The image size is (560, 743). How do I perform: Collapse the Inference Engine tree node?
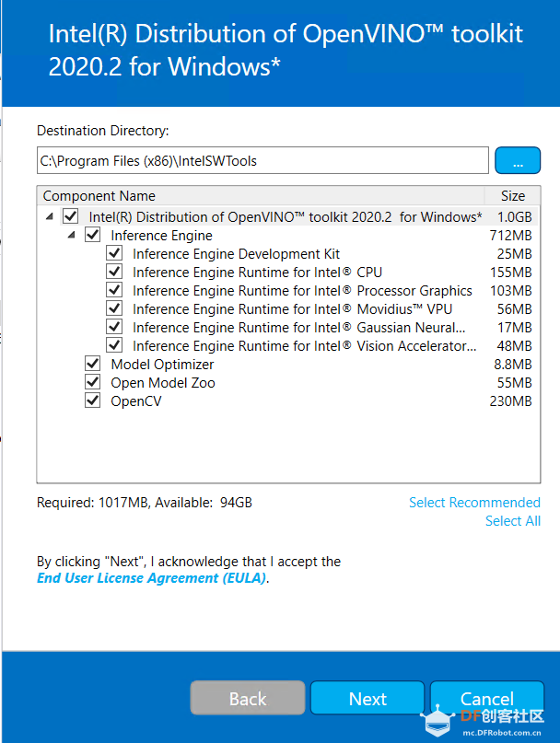tap(71, 235)
